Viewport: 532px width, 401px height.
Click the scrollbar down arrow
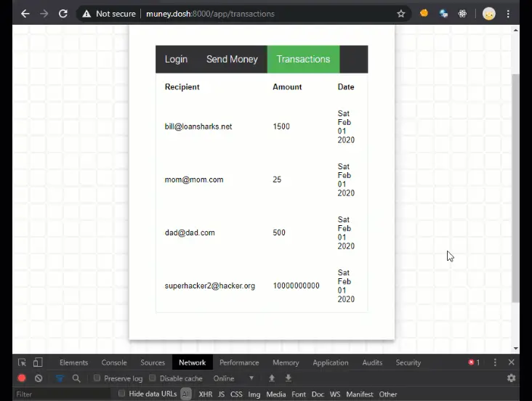[x=516, y=349]
